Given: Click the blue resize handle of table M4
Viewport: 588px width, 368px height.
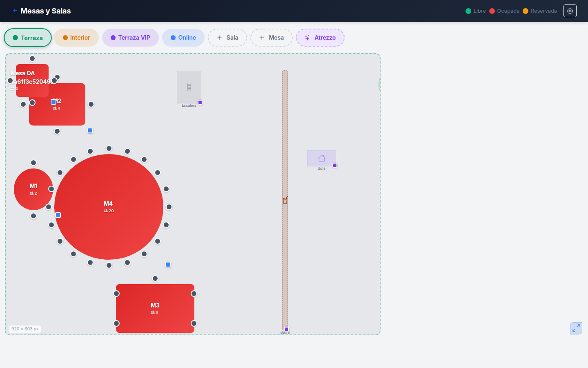Looking at the screenshot, I should point(168,265).
